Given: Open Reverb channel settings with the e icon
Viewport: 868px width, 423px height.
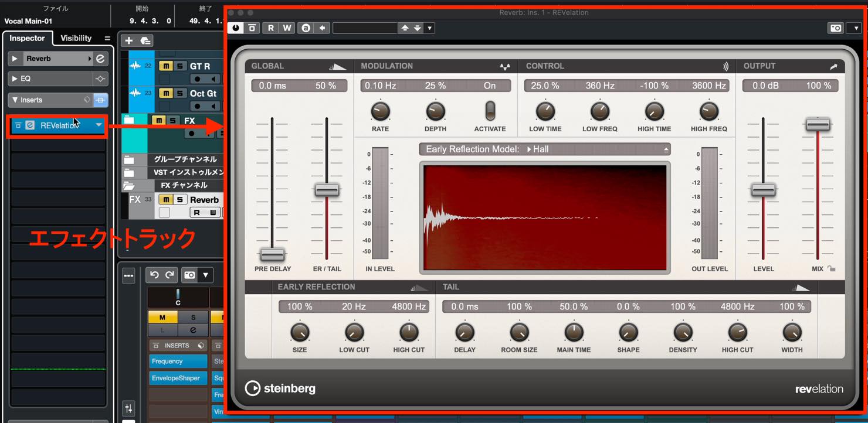Looking at the screenshot, I should tap(100, 59).
